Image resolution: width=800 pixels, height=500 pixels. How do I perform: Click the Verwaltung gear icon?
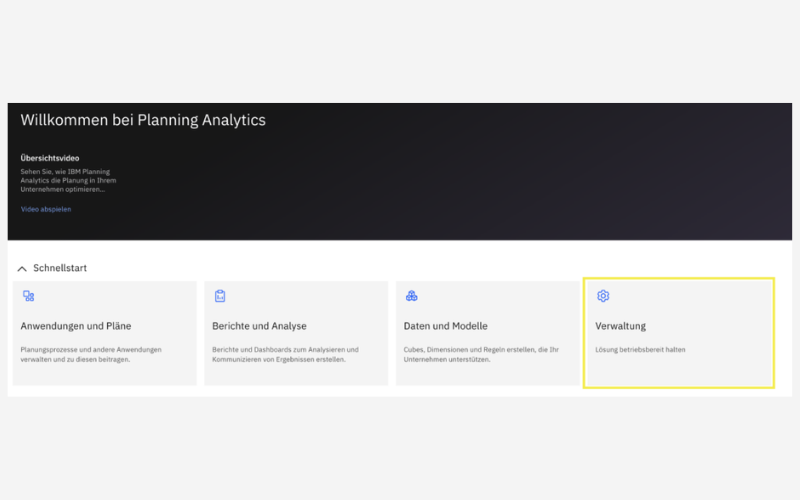click(603, 296)
